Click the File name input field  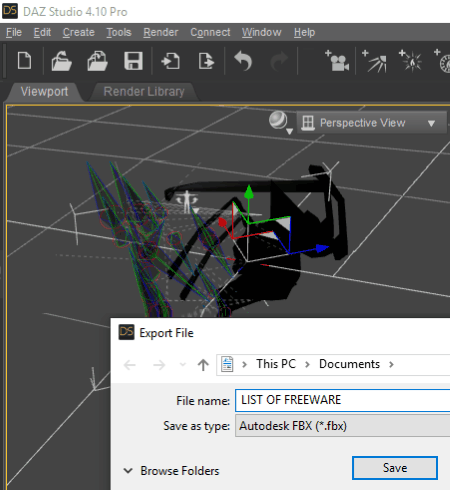coord(343,400)
